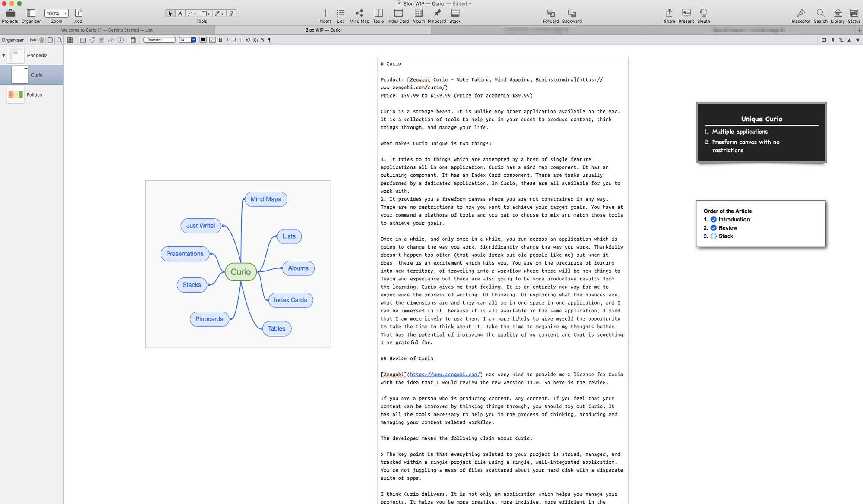
Task: Open the Zoom 100% dropdown
Action: 57,13
